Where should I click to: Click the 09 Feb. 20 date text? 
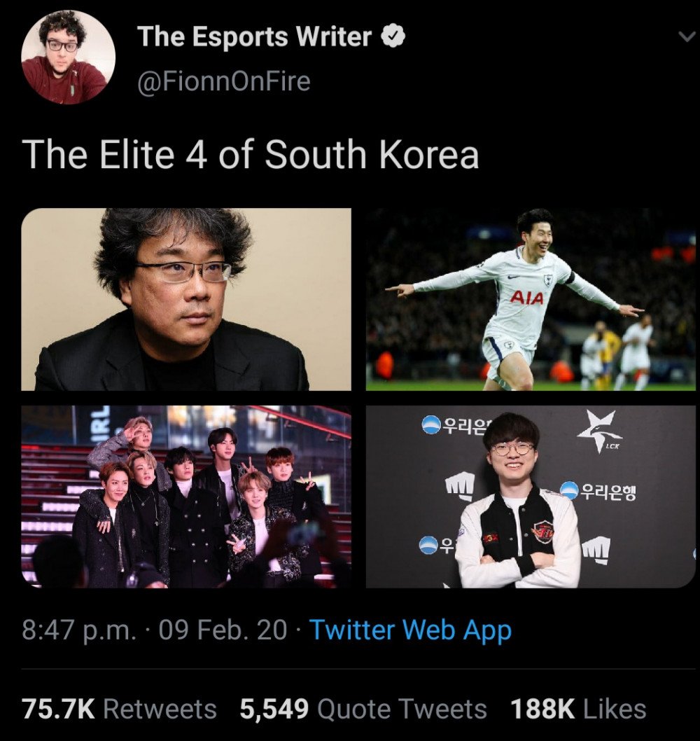223,630
